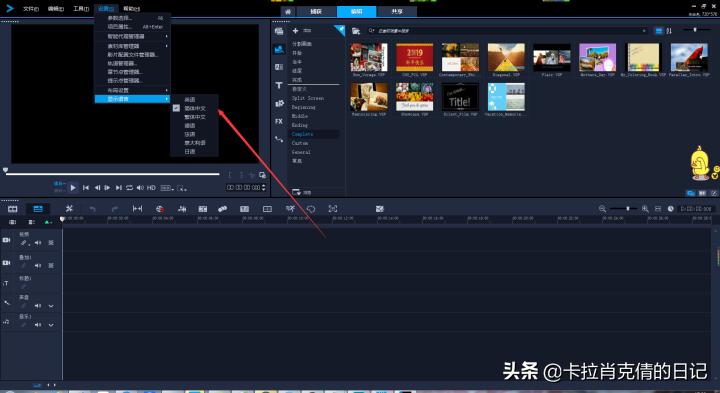The width and height of the screenshot is (720, 393).
Task: Select 意大利语 in the language submenu
Action: (195, 143)
